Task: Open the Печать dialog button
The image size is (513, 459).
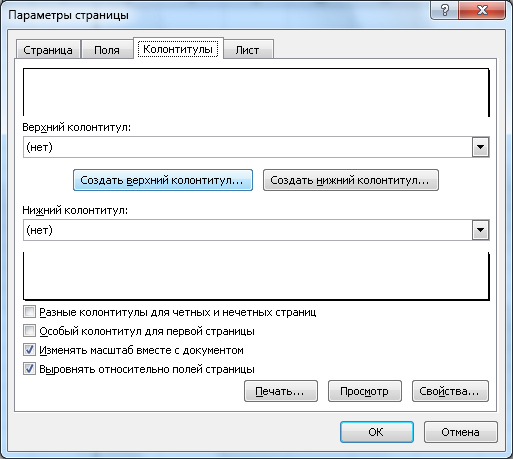Action: pos(281,391)
